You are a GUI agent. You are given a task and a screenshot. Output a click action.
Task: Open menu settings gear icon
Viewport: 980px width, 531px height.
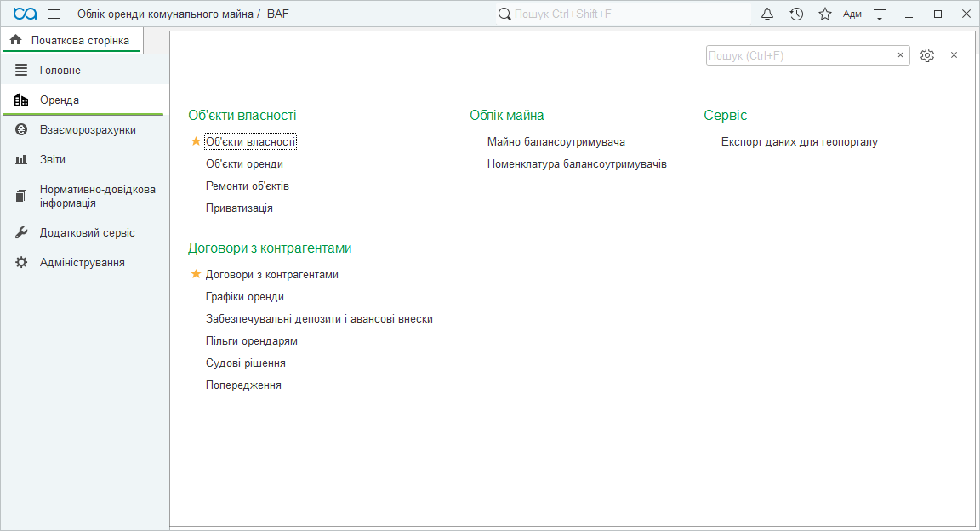[927, 54]
